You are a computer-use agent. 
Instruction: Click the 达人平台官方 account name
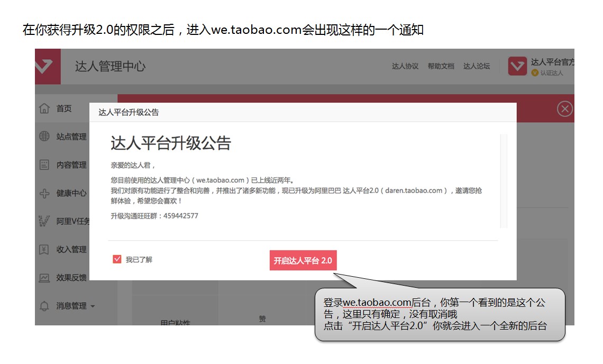pos(553,62)
